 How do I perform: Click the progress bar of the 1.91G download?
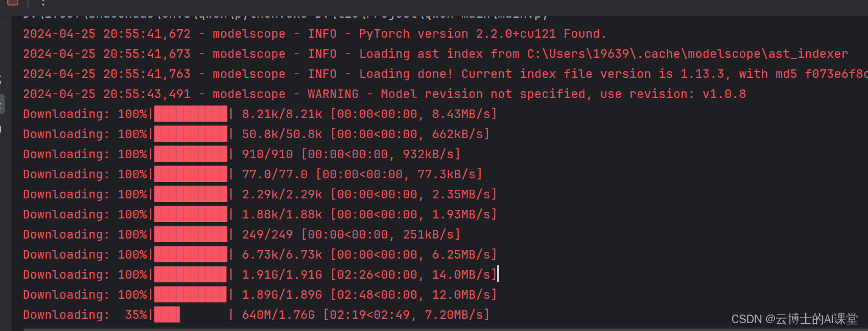[191, 274]
